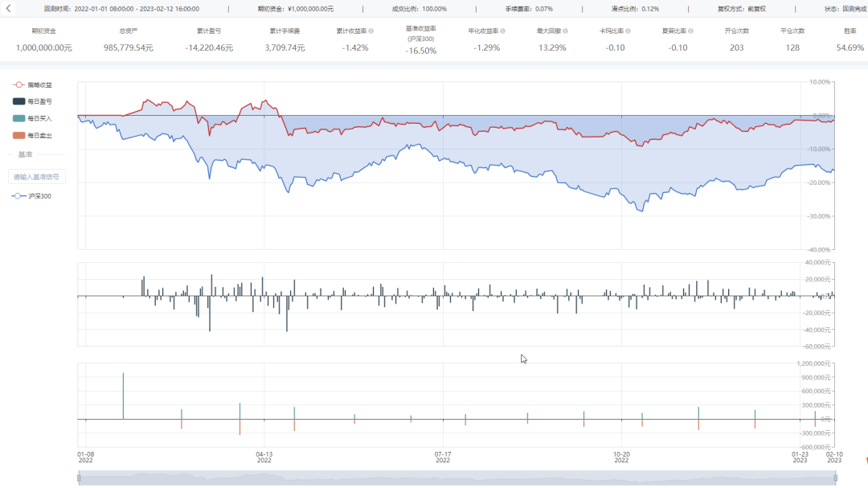Click right handle of date range slider
Image resolution: width=868 pixels, height=488 pixels.
(836, 478)
